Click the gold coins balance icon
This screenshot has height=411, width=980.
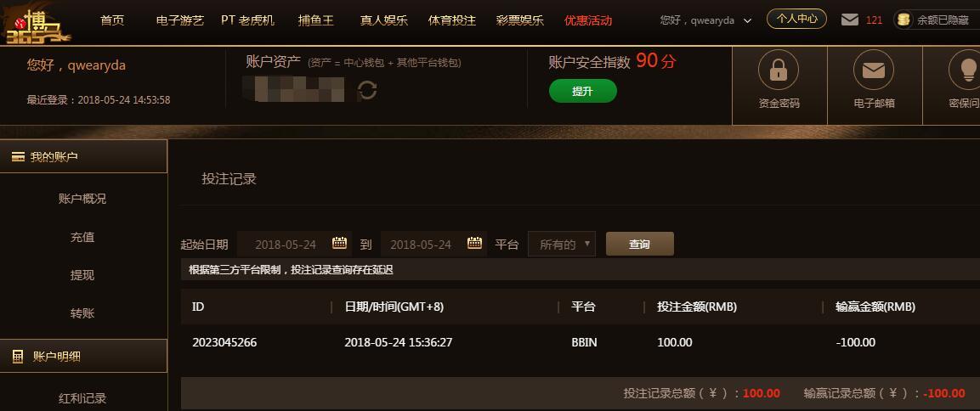(904, 20)
